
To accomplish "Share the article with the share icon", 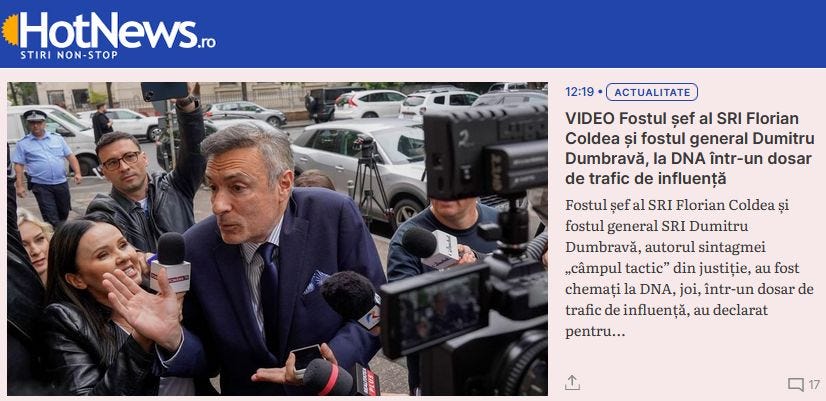I will coord(572,383).
